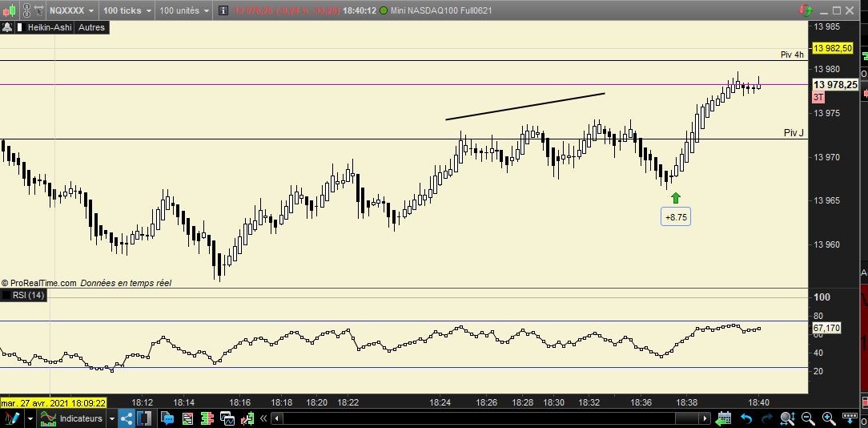Open the chat message icon
Screen dimensions: 868x428
click(x=167, y=418)
